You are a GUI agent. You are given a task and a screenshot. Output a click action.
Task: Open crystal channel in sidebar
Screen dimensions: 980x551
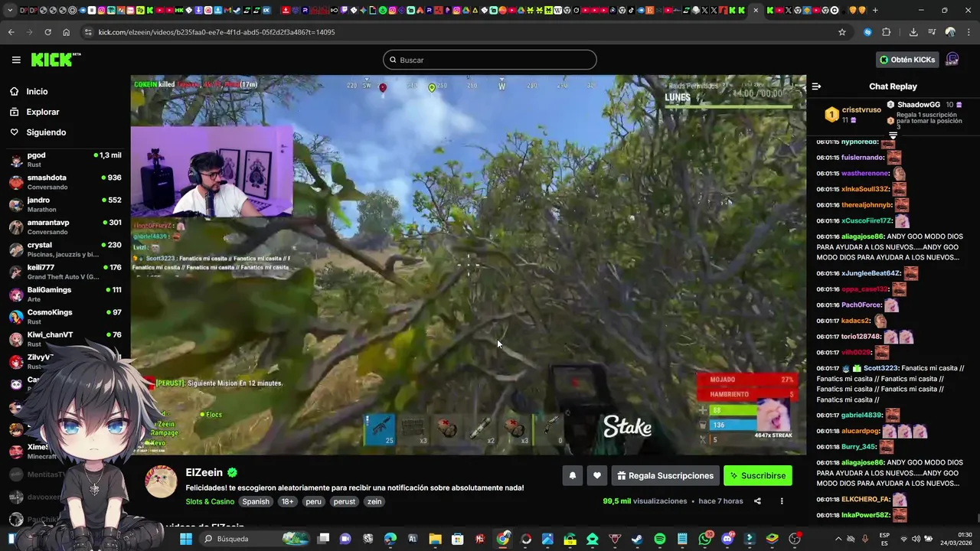coord(65,249)
